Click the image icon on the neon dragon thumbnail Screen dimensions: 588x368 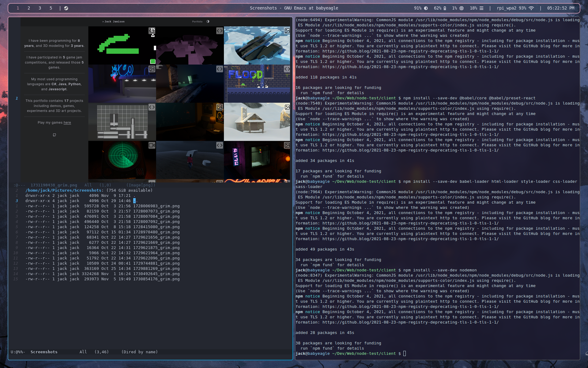coord(152,69)
